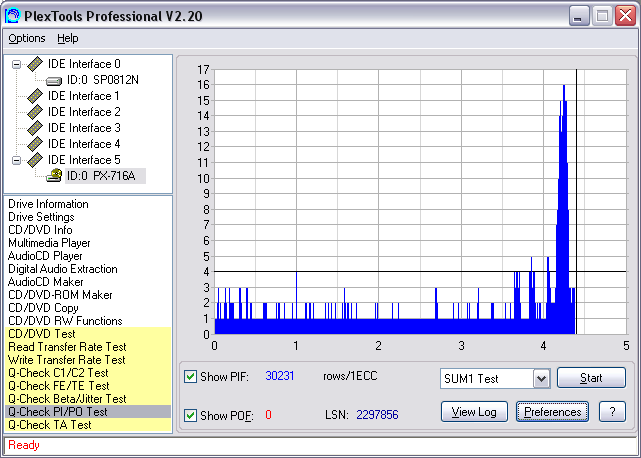Select IDE Interface 0 label
This screenshot has height=458, width=641.
[x=84, y=64]
